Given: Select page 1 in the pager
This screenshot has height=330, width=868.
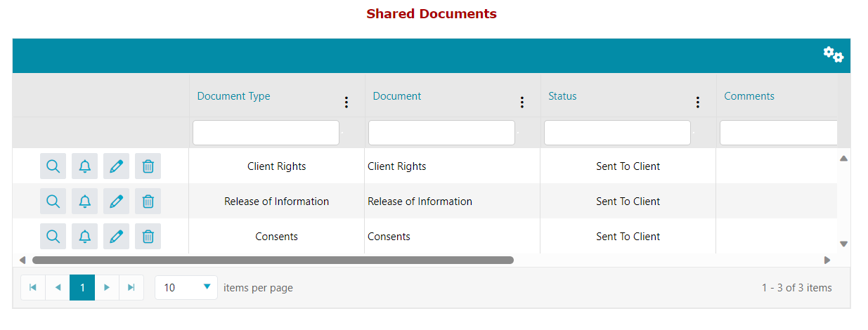Looking at the screenshot, I should coord(82,287).
